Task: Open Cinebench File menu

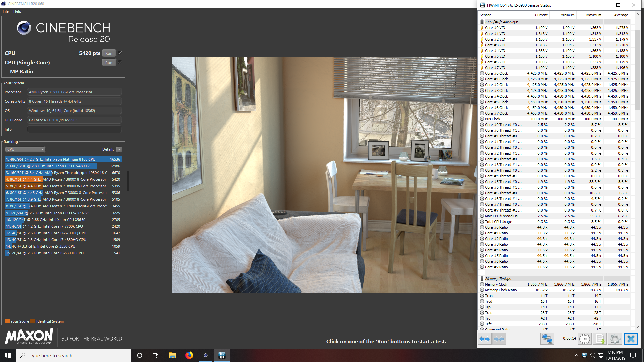Action: (6, 11)
